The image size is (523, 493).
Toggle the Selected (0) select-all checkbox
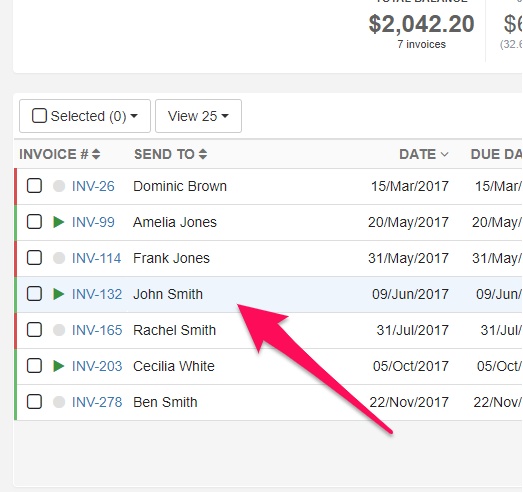point(39,116)
